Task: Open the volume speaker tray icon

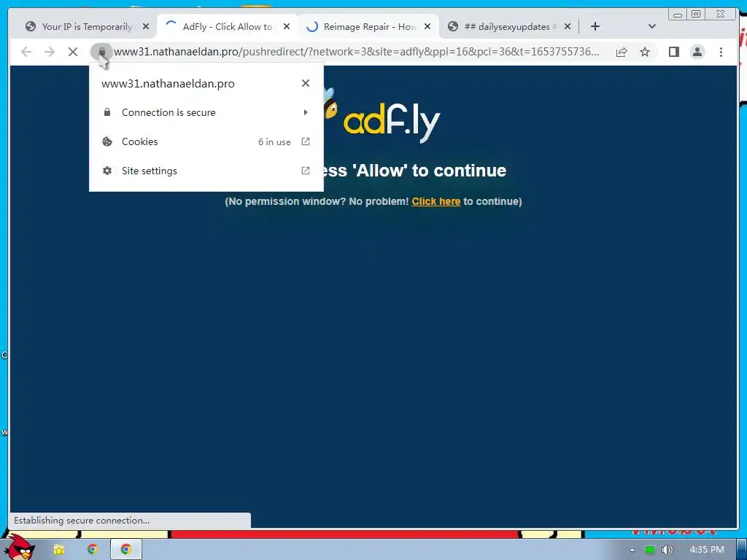Action: (x=667, y=550)
